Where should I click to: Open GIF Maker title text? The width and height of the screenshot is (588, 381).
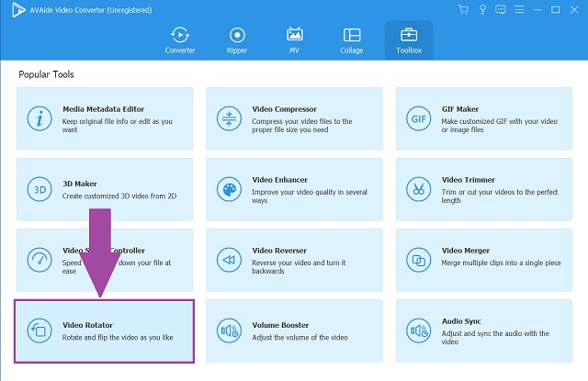[x=460, y=109]
